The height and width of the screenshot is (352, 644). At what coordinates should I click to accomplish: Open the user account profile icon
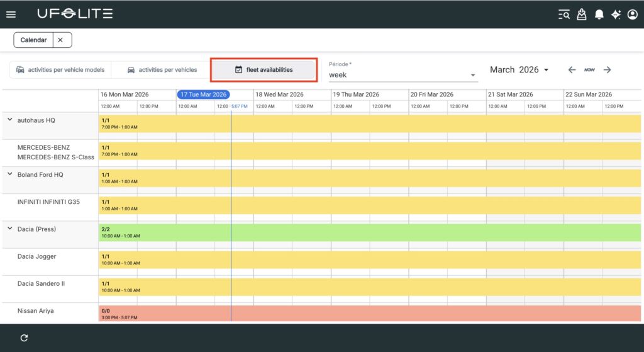pyautogui.click(x=632, y=14)
